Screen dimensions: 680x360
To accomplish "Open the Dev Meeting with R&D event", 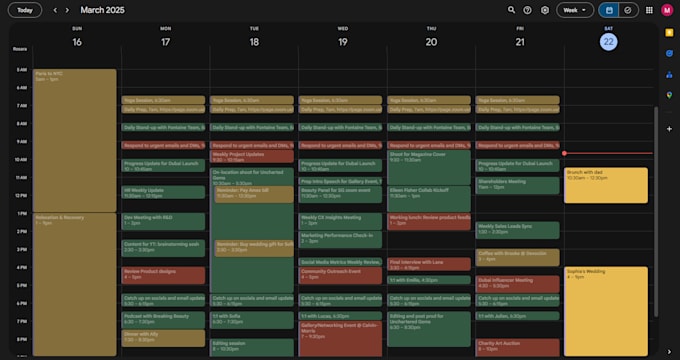I will [x=163, y=221].
